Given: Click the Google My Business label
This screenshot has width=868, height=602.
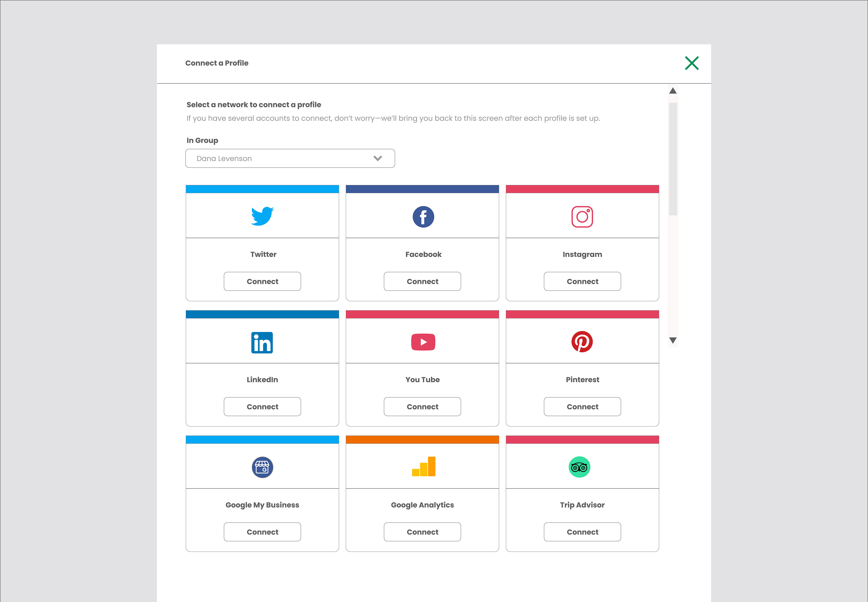Looking at the screenshot, I should point(262,505).
